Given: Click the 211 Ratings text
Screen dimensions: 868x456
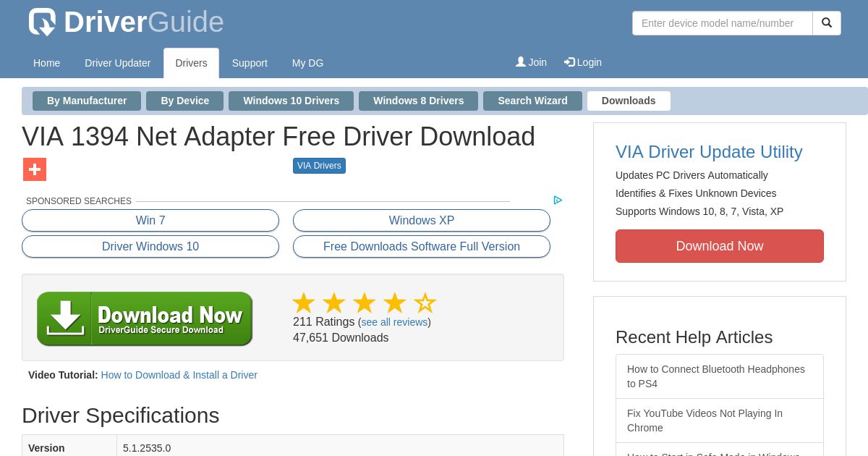Looking at the screenshot, I should [x=323, y=322].
